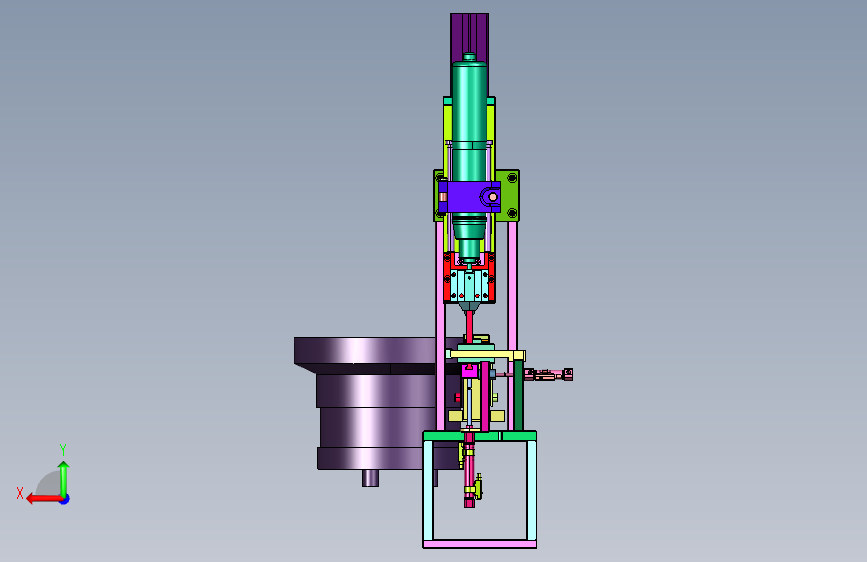Pick the tall teal green cylinder part
The image size is (867, 562).
click(x=469, y=160)
